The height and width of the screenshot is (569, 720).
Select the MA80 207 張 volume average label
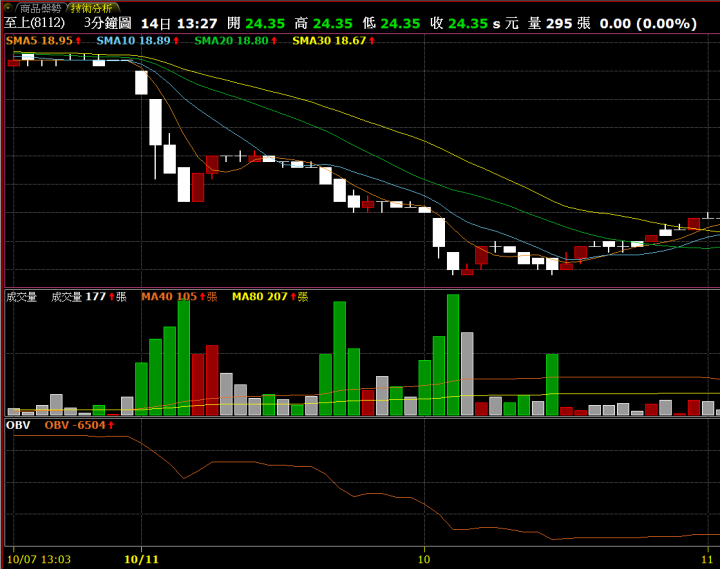click(x=270, y=297)
